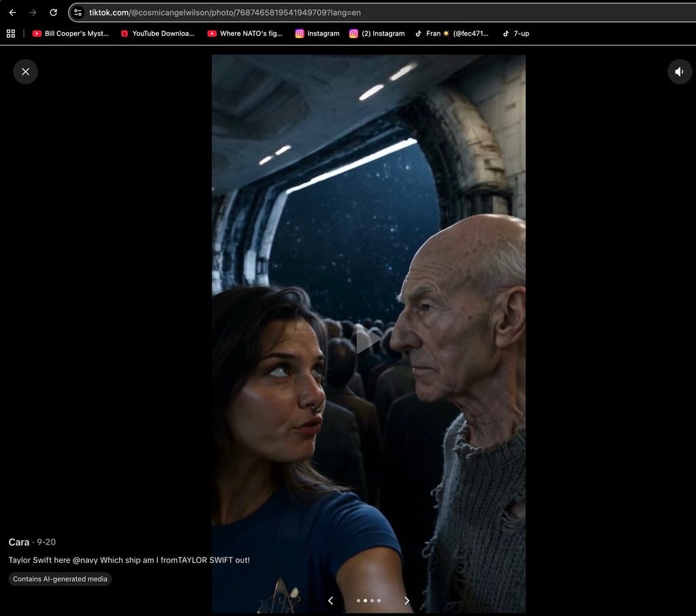The height and width of the screenshot is (616, 696).
Task: Click the @navy mention in the caption
Action: (85, 560)
